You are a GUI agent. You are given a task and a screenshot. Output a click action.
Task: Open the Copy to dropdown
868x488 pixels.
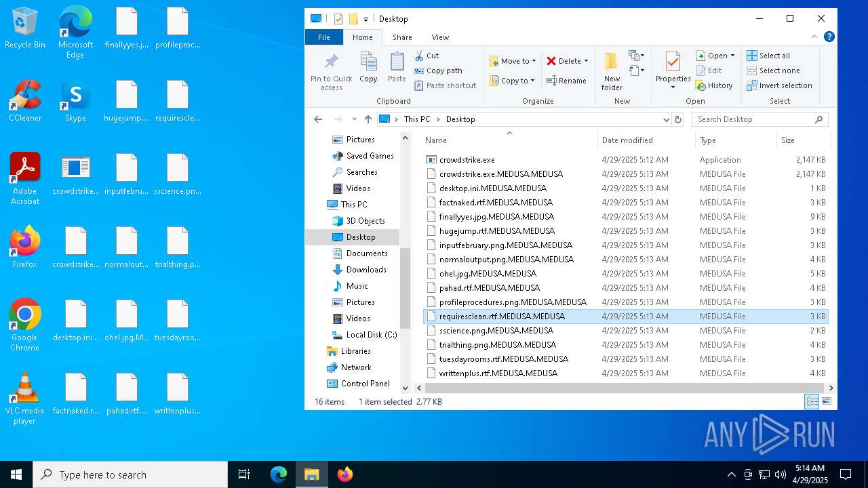pyautogui.click(x=513, y=81)
